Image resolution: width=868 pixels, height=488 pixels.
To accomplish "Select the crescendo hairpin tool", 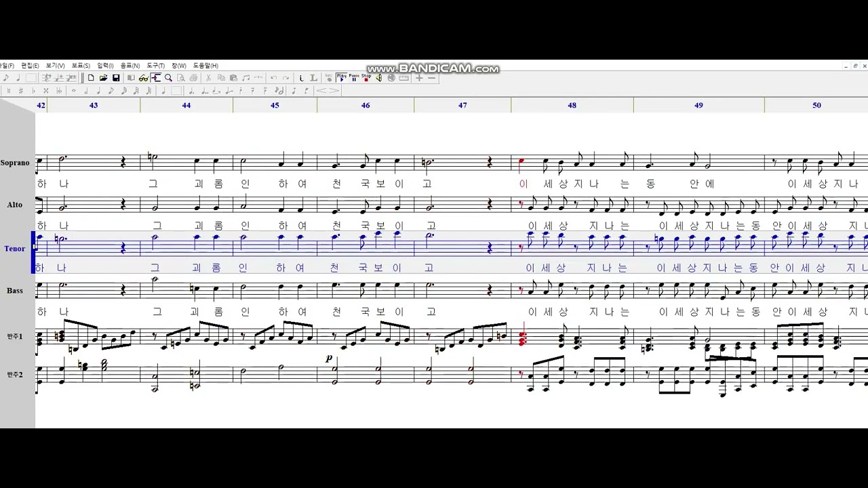I will coord(321,91).
